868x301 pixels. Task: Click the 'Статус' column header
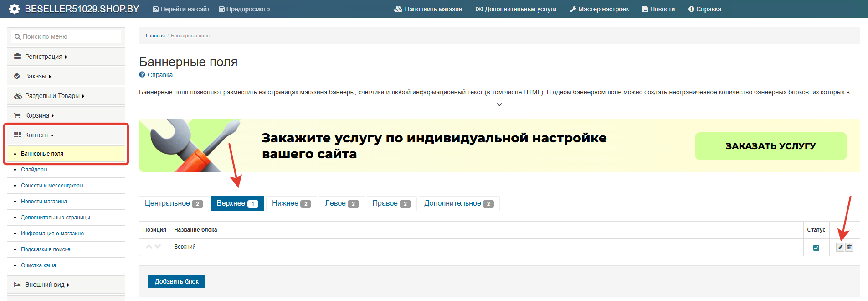[816, 230]
